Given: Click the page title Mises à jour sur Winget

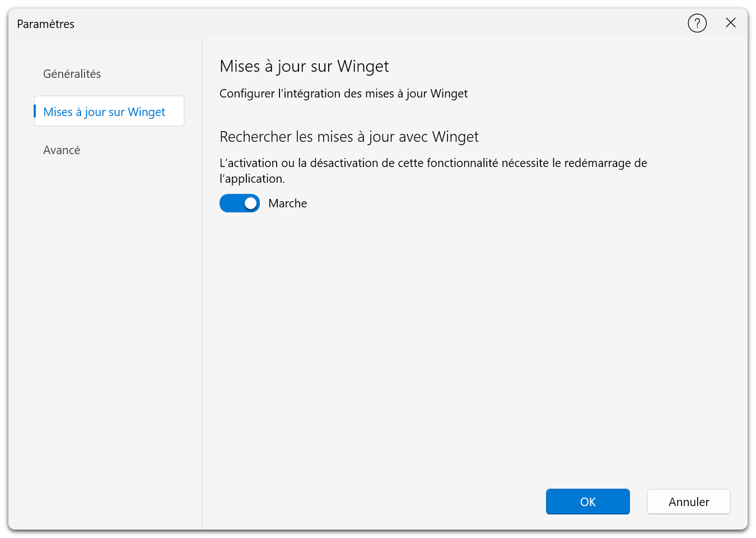Looking at the screenshot, I should pyautogui.click(x=304, y=66).
